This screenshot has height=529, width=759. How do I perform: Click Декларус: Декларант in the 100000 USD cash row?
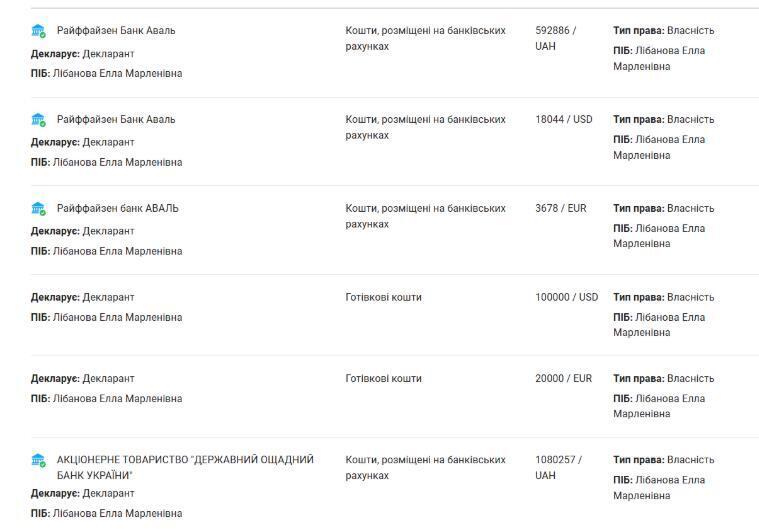(82, 297)
